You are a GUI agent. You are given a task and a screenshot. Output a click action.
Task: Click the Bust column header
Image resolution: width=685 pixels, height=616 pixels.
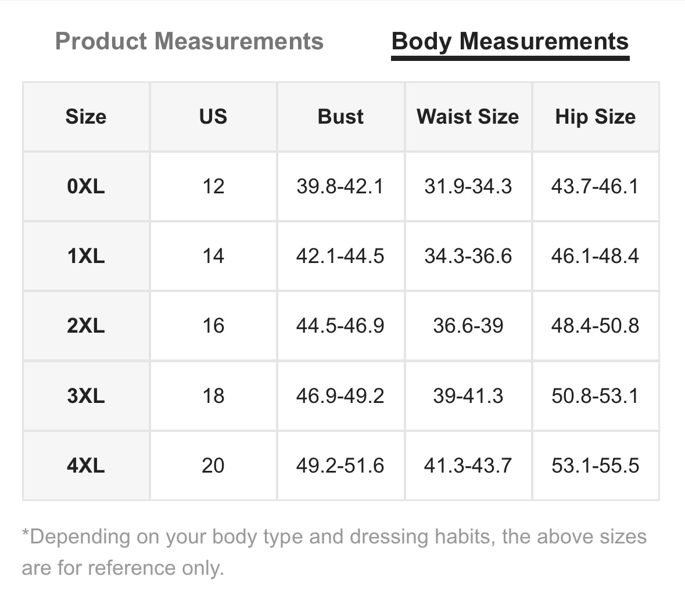(x=340, y=117)
